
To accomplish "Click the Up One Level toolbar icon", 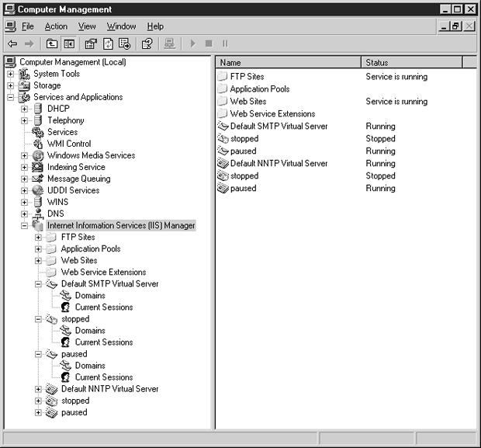I will pos(52,43).
